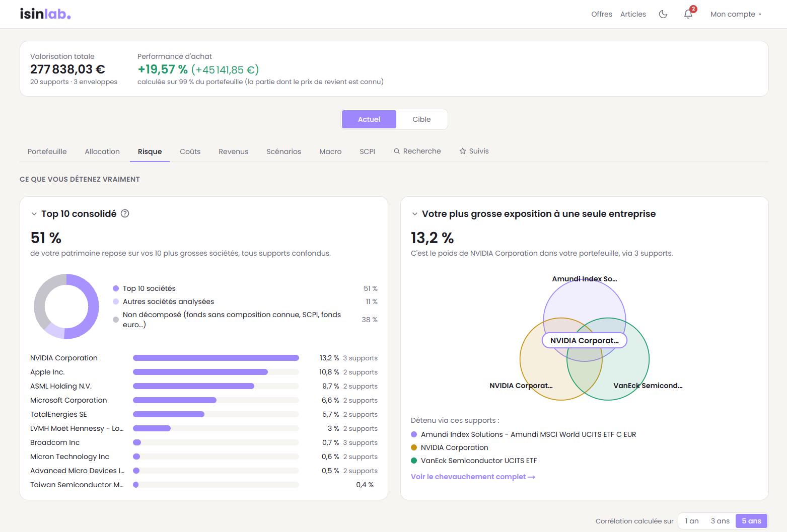Set correlation period to 3 ans

(720, 521)
